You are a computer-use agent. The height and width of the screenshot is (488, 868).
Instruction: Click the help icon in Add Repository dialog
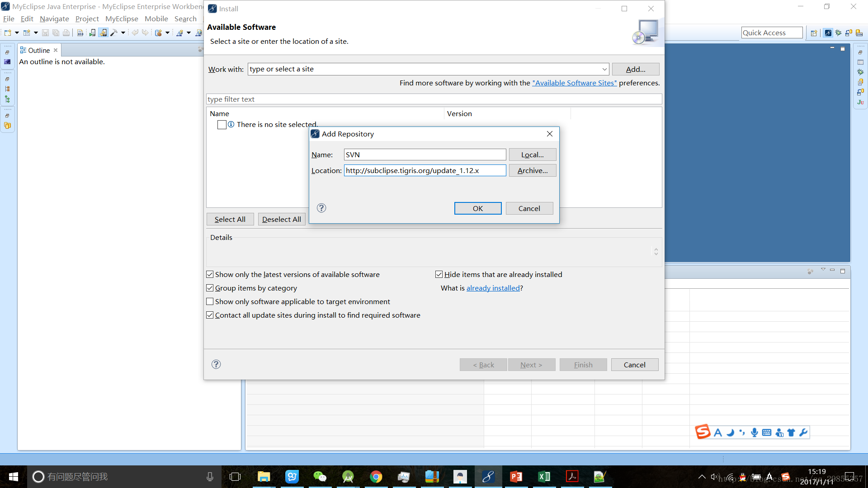point(321,208)
